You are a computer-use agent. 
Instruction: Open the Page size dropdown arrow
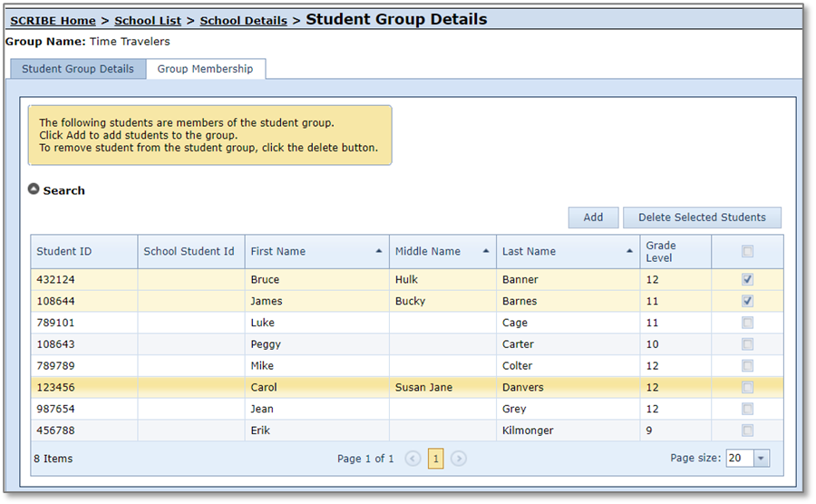tap(762, 459)
